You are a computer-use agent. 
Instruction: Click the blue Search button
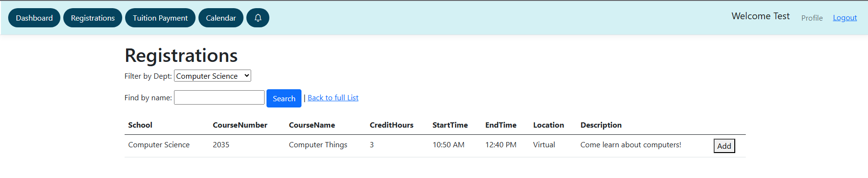[x=284, y=98]
